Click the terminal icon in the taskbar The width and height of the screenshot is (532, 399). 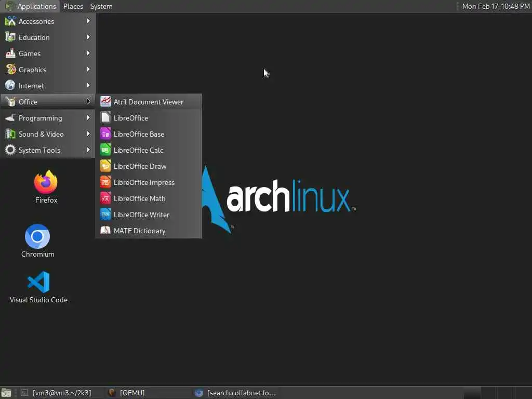coord(24,393)
